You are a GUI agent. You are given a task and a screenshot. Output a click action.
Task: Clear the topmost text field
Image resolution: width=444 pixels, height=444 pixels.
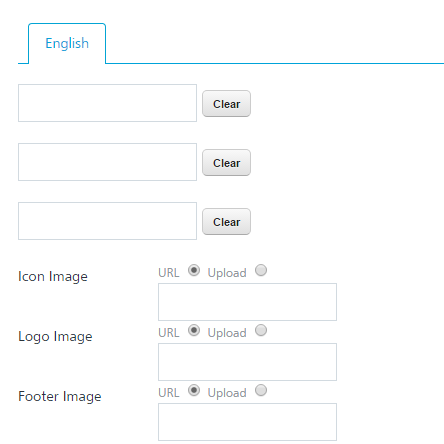coord(226,104)
